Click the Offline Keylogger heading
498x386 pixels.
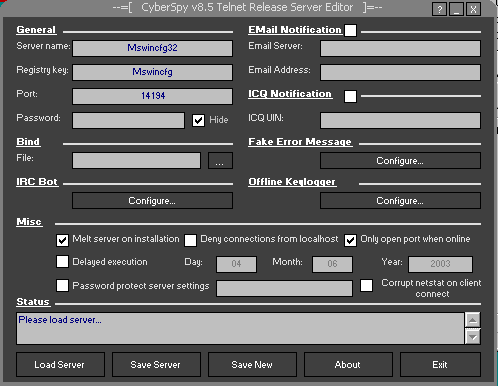coord(292,182)
